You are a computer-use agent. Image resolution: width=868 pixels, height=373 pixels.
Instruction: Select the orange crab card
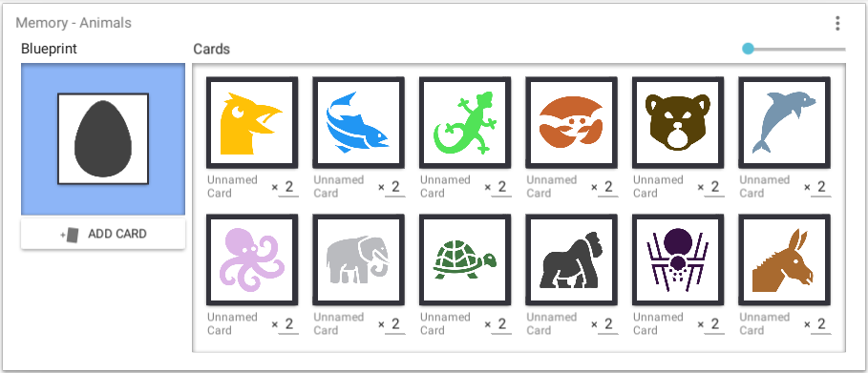pyautogui.click(x=571, y=123)
